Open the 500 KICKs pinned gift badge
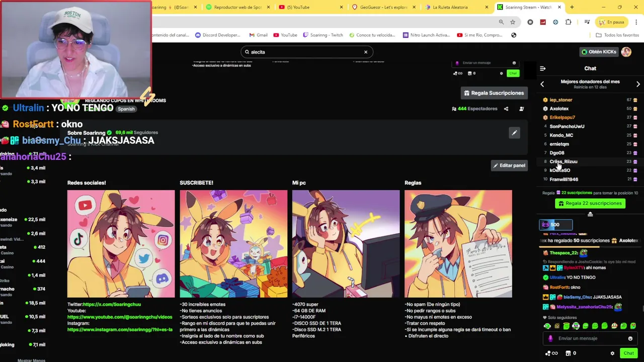 [555, 225]
